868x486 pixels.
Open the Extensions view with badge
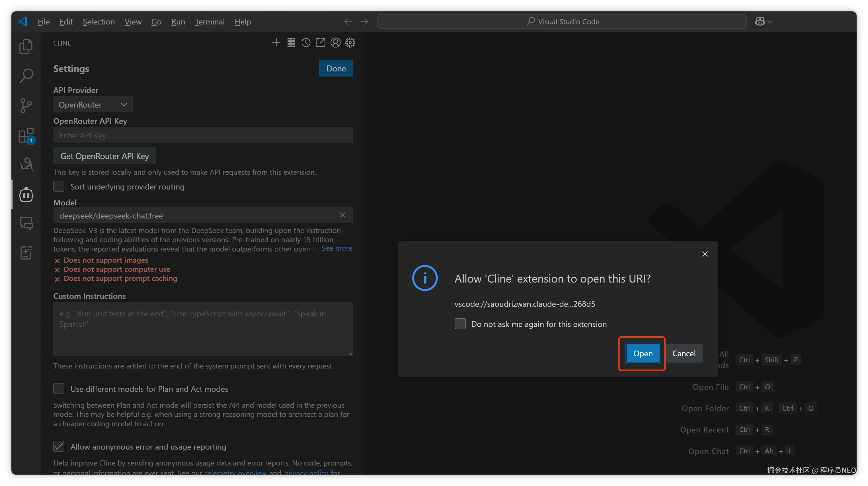[26, 135]
